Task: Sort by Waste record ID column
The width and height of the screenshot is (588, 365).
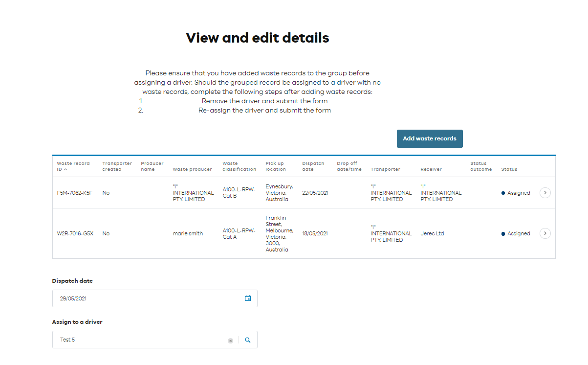Action: pos(73,166)
